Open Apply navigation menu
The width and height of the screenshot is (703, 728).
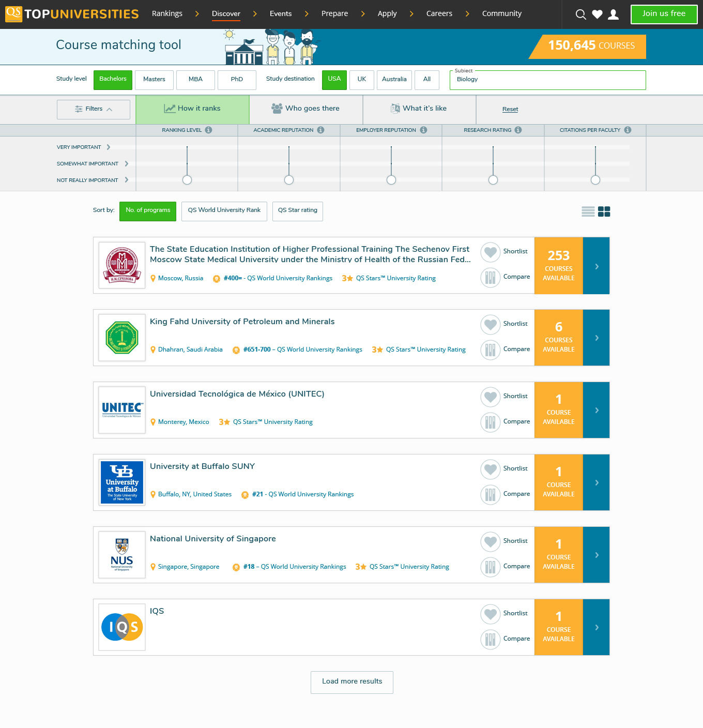click(387, 14)
